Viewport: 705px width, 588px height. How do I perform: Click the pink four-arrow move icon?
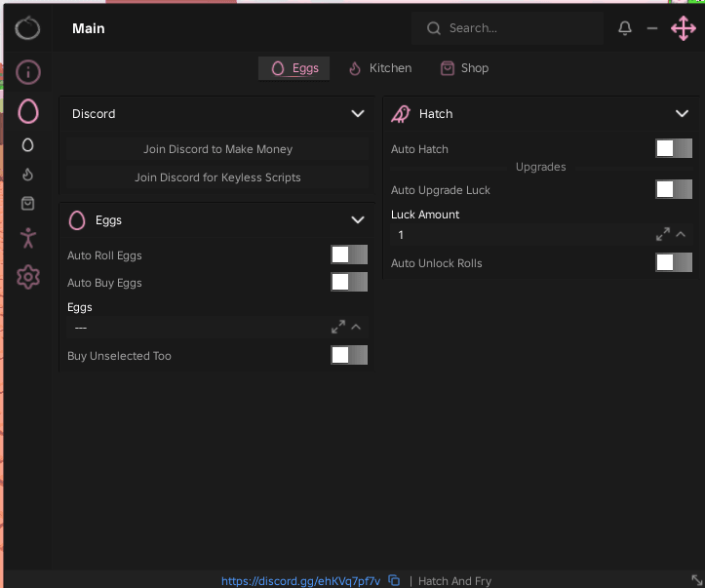tap(684, 28)
